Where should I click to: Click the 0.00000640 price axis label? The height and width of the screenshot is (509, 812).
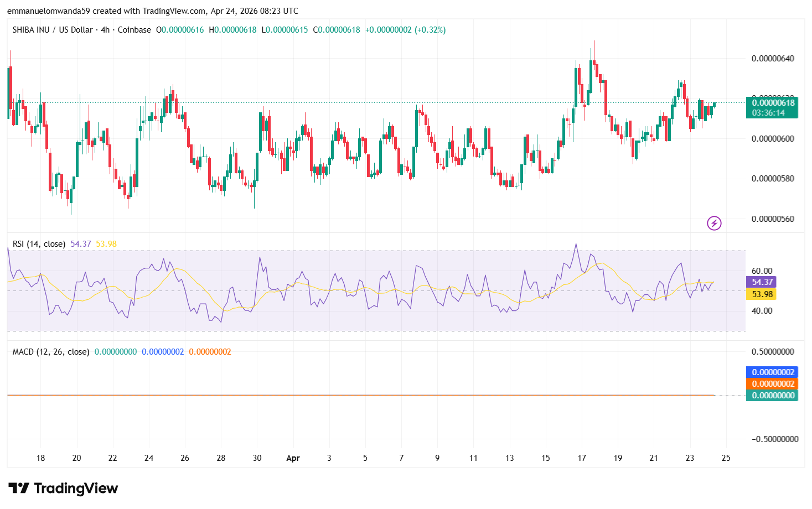click(773, 59)
